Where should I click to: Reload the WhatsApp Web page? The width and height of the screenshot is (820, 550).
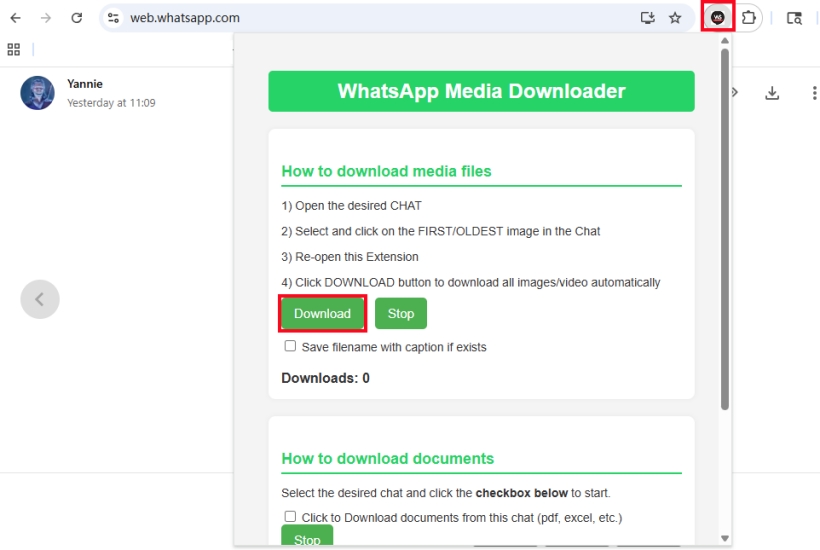click(x=77, y=17)
